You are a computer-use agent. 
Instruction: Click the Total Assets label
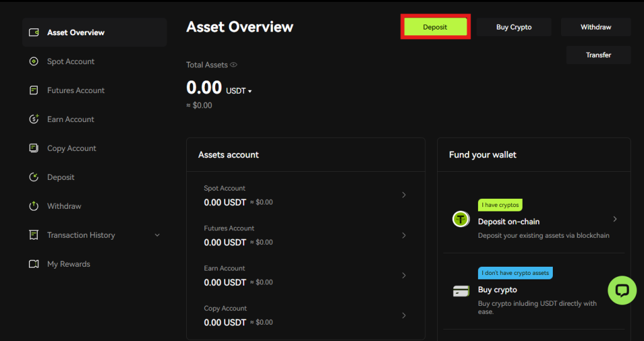[206, 65]
